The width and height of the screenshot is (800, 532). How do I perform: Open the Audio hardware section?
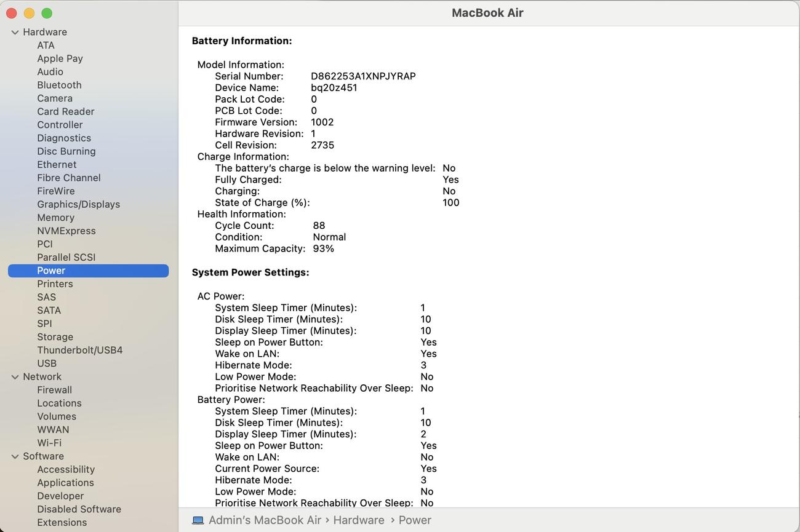pyautogui.click(x=50, y=72)
